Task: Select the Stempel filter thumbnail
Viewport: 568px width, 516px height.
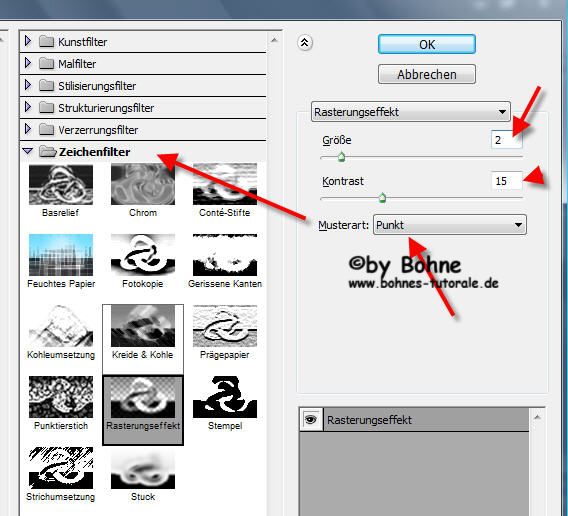Action: (225, 397)
